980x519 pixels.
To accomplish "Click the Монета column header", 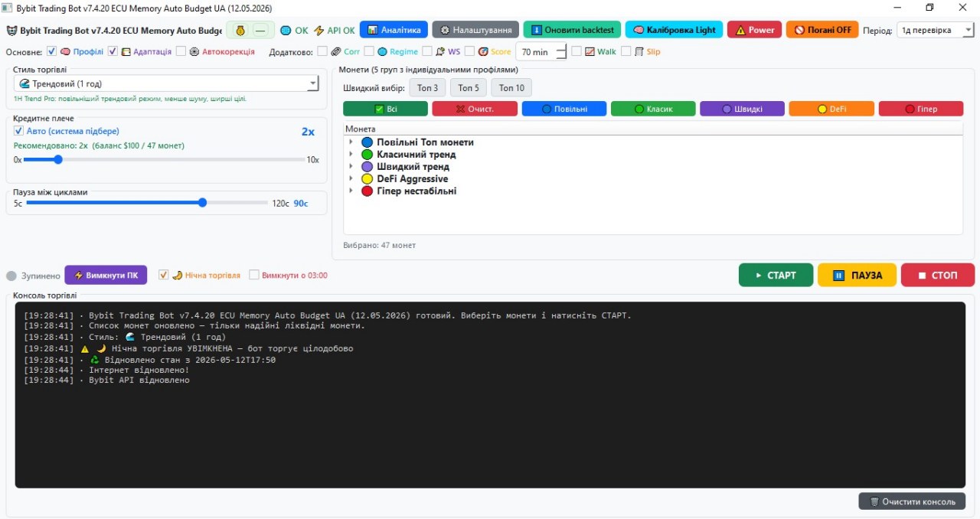I will 653,129.
